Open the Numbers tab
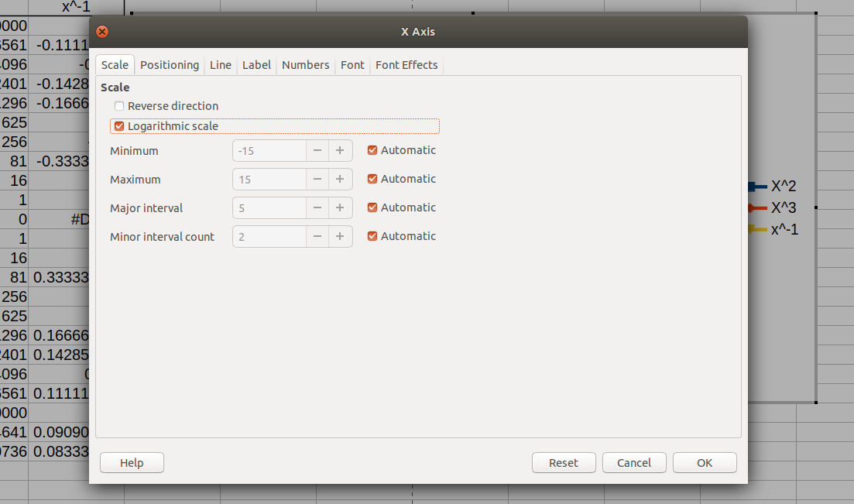 (x=306, y=65)
